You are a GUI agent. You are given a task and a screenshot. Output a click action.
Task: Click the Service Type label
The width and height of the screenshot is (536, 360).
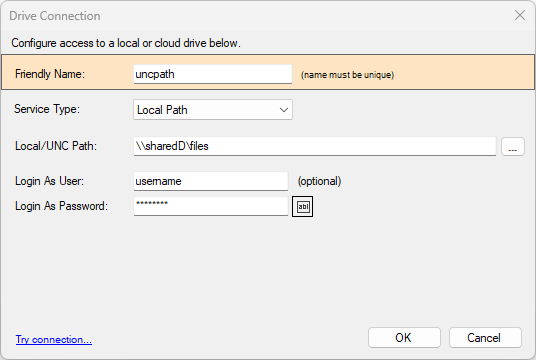[x=47, y=109]
